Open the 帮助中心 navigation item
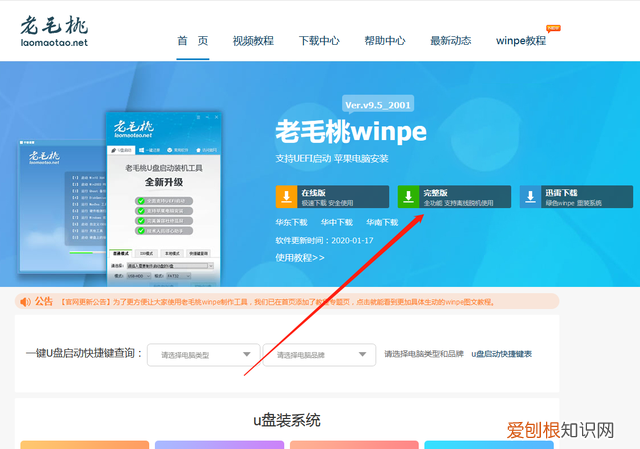The image size is (640, 449). coord(385,41)
